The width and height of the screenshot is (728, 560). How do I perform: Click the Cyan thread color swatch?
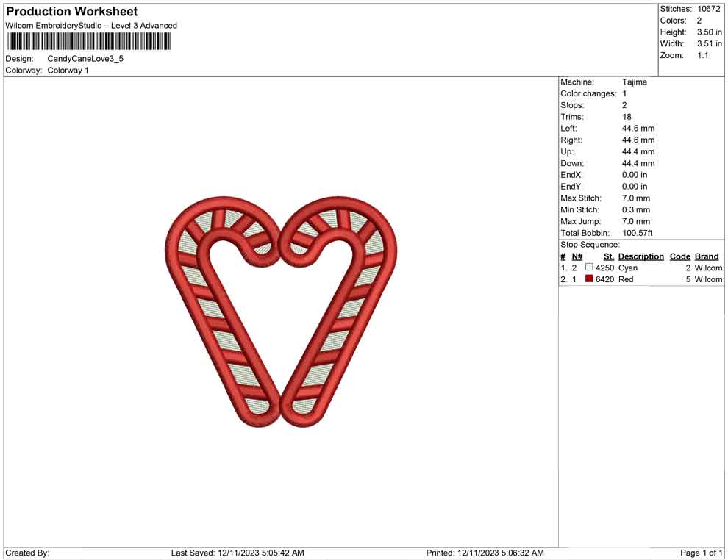tap(588, 268)
